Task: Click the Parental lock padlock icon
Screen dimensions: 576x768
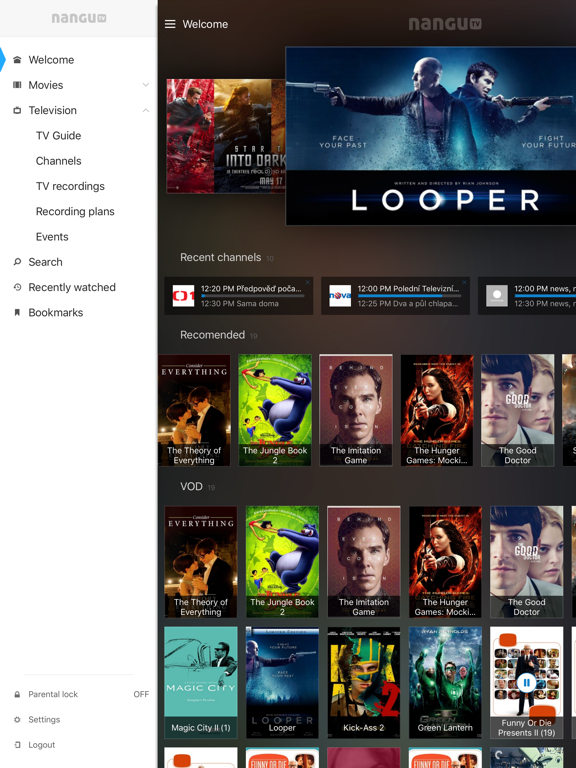Action: point(17,695)
